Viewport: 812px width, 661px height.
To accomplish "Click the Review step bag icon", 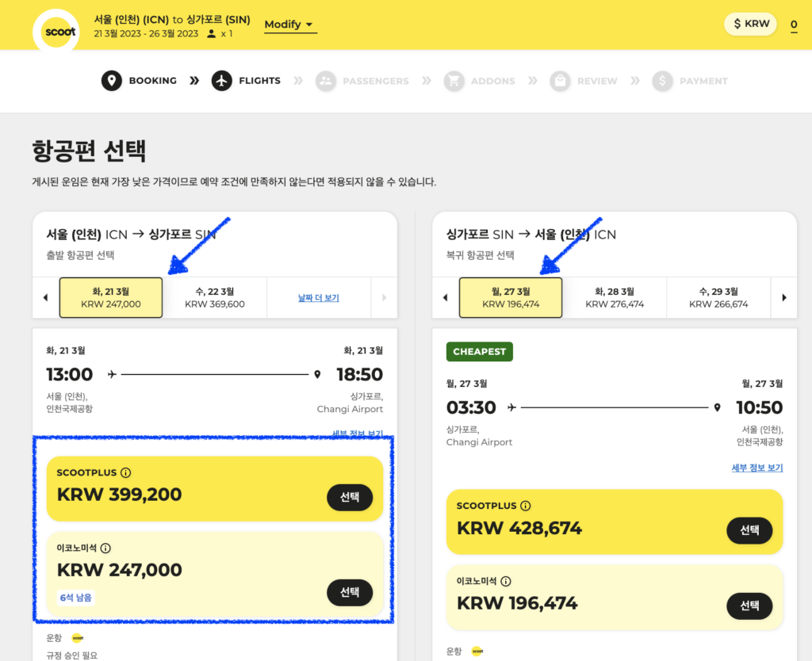I will click(x=560, y=81).
